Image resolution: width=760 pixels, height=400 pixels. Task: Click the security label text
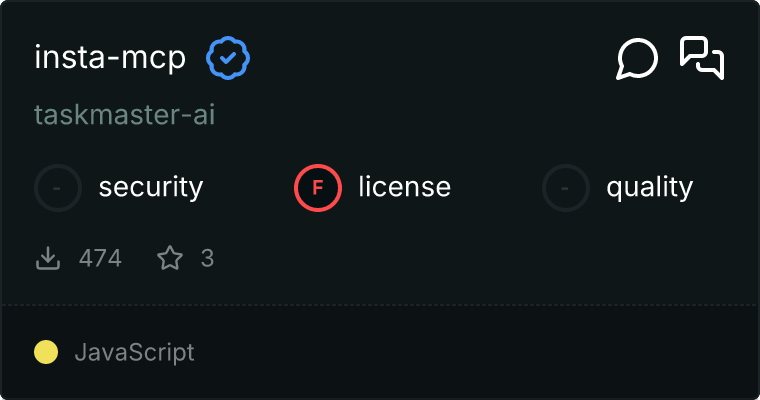pyautogui.click(x=150, y=187)
